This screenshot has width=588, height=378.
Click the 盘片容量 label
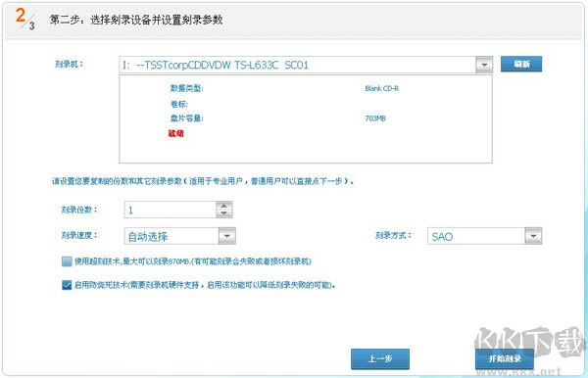[186, 118]
